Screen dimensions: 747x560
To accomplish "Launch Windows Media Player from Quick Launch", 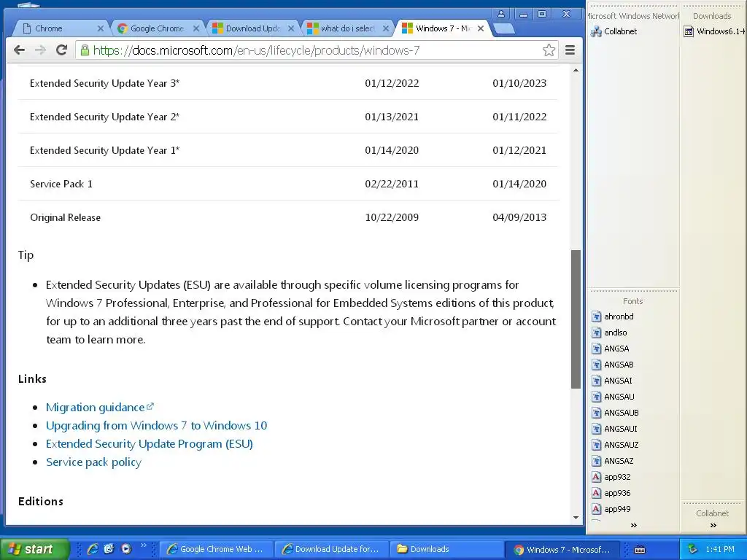I will coord(125,549).
